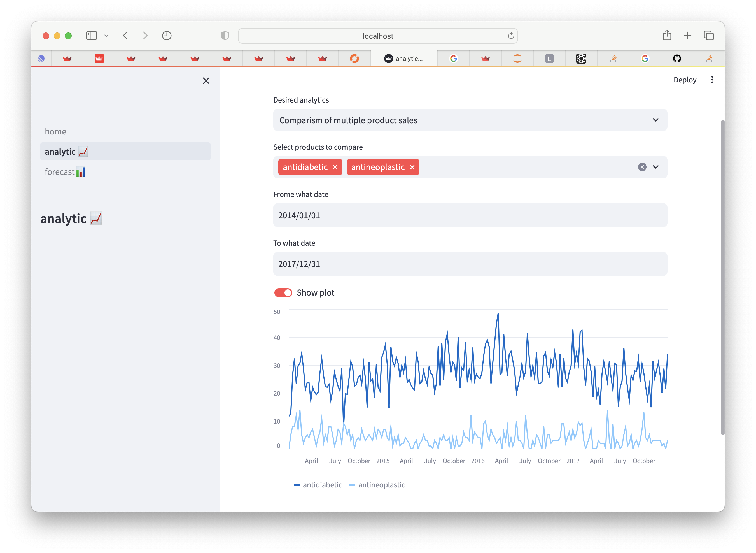
Task: Expand the products multiselect dropdown arrow
Action: (x=655, y=167)
